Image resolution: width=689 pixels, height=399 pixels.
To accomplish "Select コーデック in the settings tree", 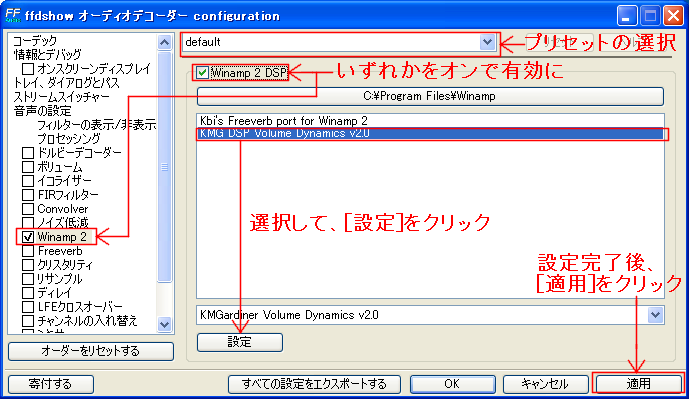I will point(35,41).
